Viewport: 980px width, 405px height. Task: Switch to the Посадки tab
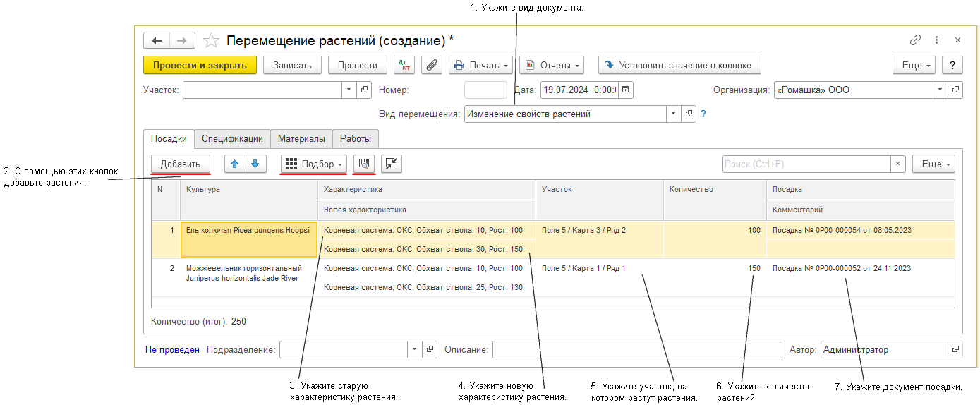(168, 139)
